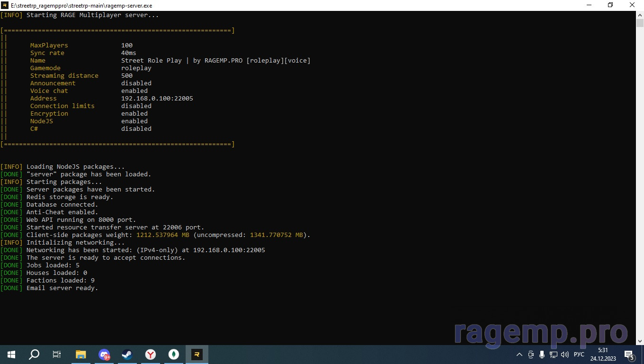Open Task View from the taskbar
The height and width of the screenshot is (364, 644).
click(x=57, y=355)
